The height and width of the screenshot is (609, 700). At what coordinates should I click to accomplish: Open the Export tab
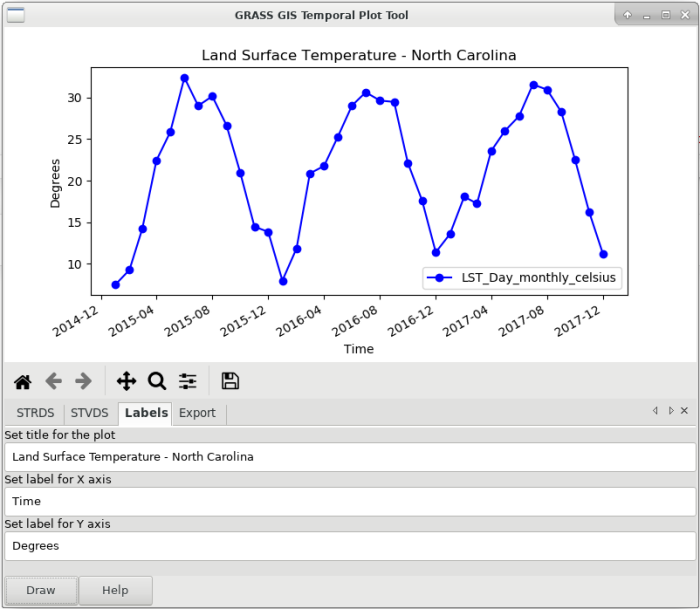tap(197, 413)
